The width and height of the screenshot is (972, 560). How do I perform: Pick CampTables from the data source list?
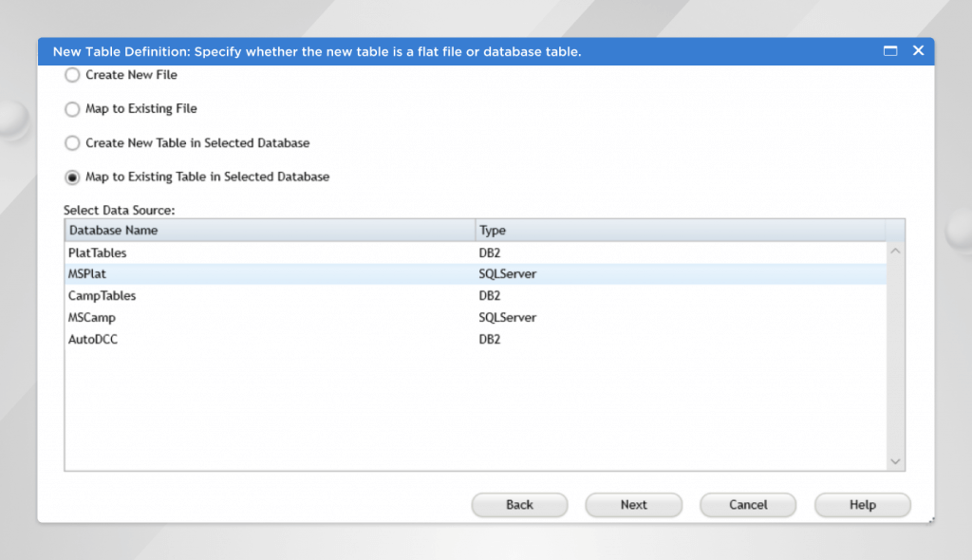click(x=102, y=296)
